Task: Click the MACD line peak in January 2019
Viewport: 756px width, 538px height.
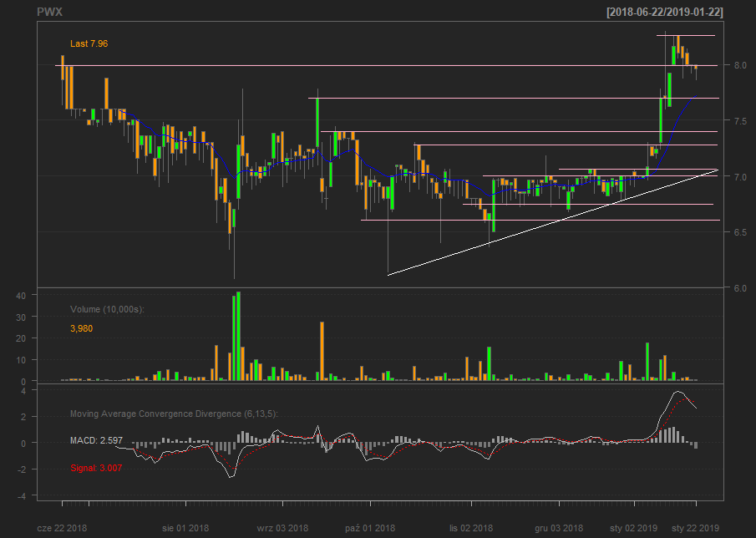Action: coord(677,392)
